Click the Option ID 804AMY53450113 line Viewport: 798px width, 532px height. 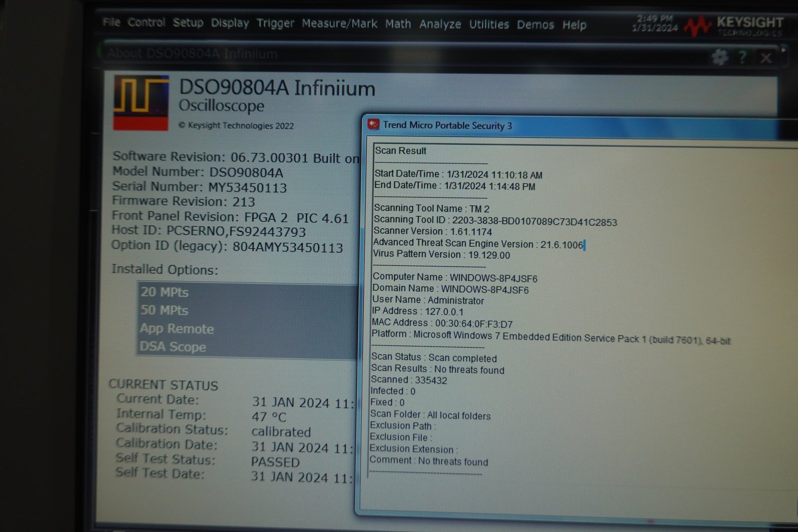click(x=227, y=246)
